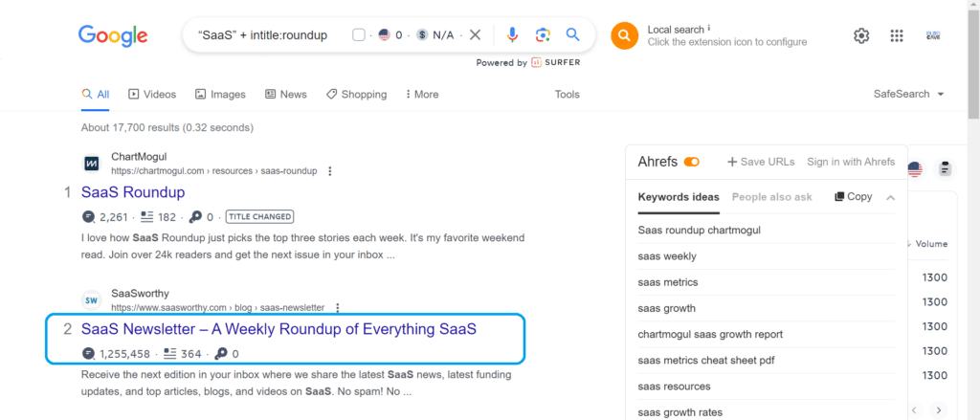This screenshot has height=420, width=980.
Task: Collapse the Ahrefs panel with the chevron
Action: [x=891, y=197]
